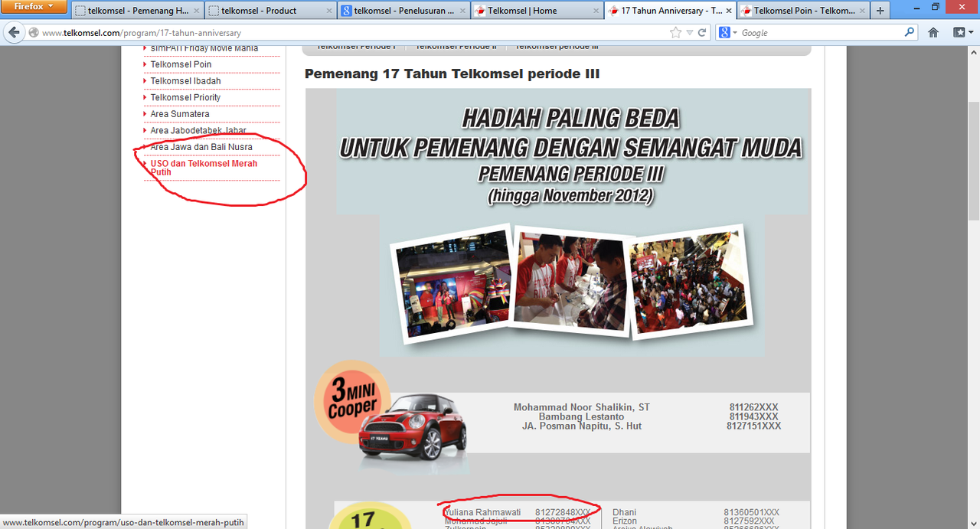This screenshot has width=980, height=529.
Task: Bookmark this page with the star icon
Action: tap(675, 33)
